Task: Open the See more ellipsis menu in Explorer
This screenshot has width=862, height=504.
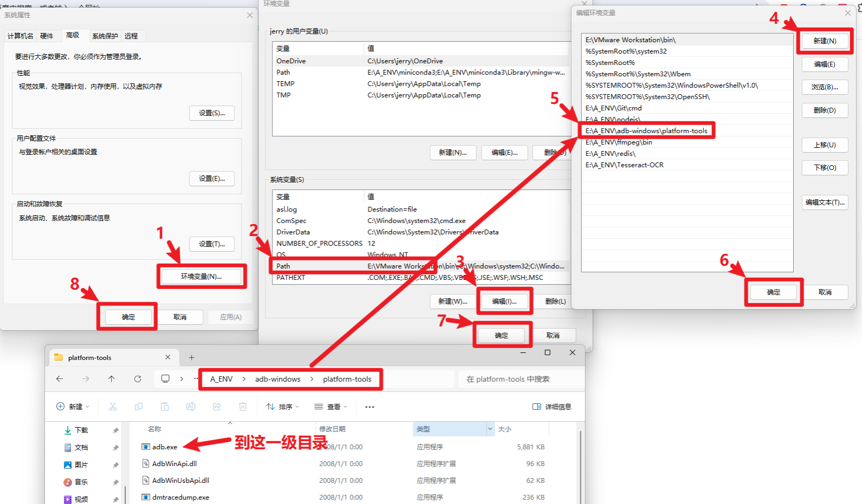Action: 370,407
